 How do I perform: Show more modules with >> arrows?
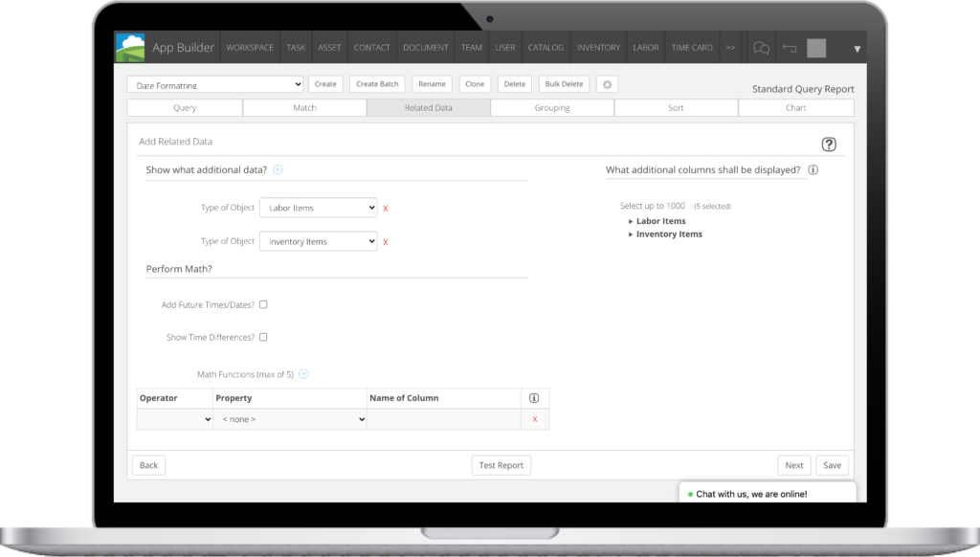point(730,48)
